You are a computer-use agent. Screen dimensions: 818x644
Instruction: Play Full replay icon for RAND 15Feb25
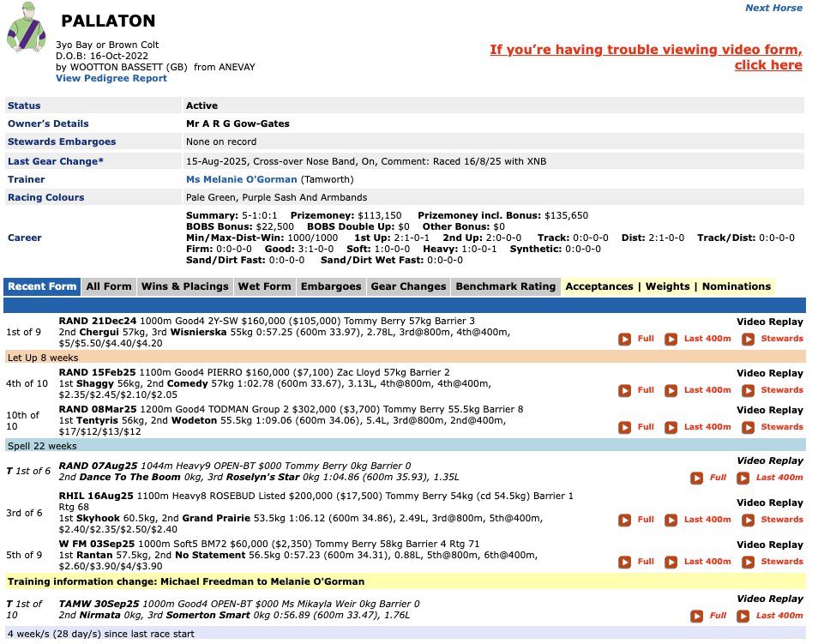[x=624, y=390]
